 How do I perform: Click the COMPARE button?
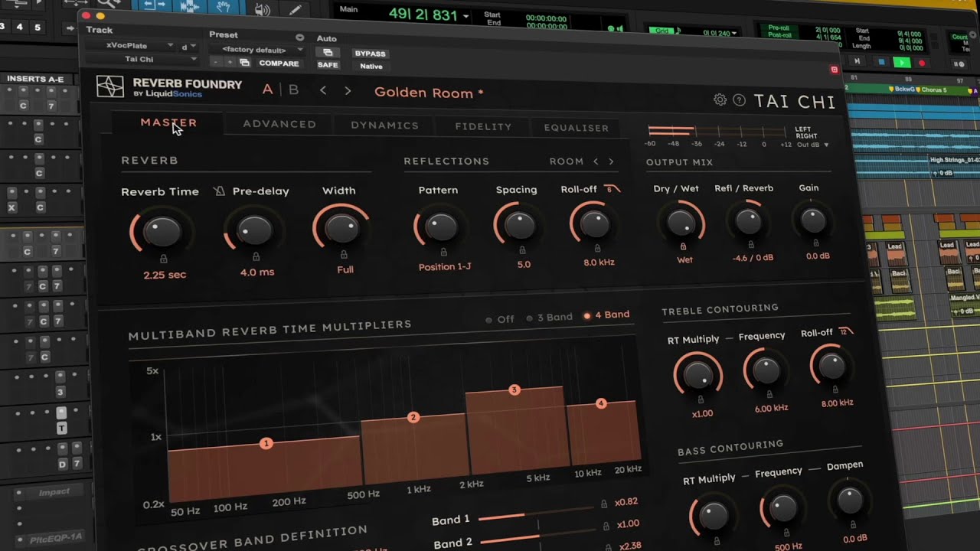279,64
